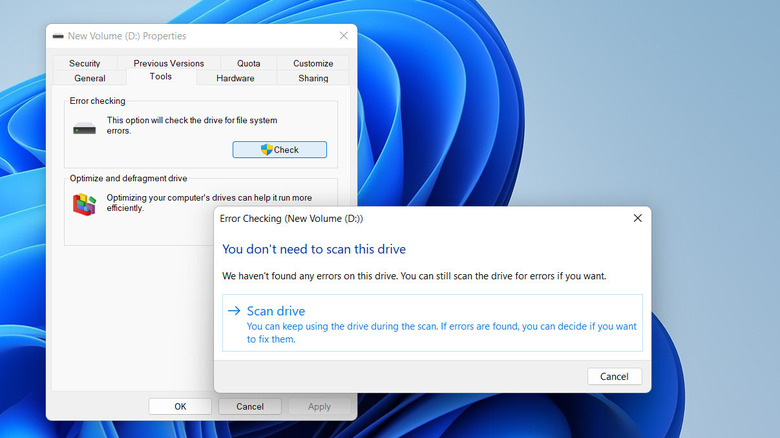
Task: Go to the General tab
Action: (x=90, y=78)
